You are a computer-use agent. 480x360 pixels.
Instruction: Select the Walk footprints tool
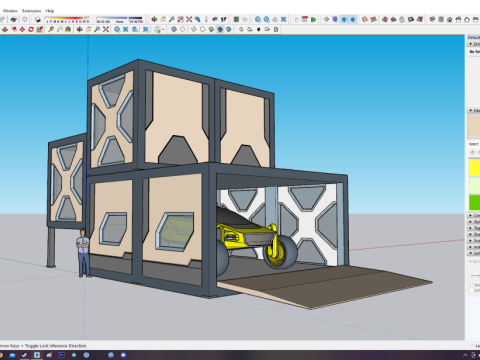pos(224,19)
